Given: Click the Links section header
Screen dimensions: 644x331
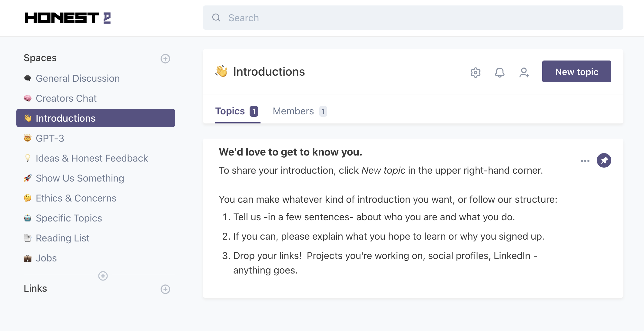Looking at the screenshot, I should coord(35,288).
